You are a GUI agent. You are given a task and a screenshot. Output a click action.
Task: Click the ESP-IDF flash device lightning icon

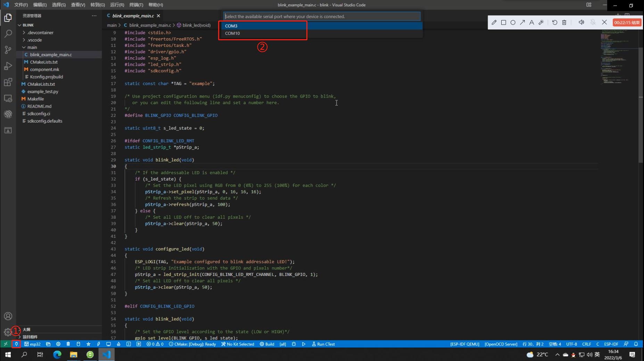[99, 344]
